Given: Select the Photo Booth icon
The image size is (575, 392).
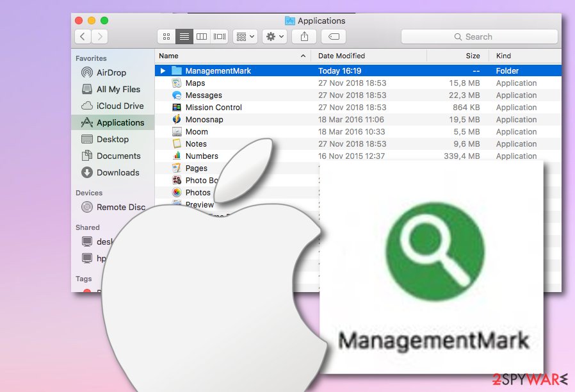Looking at the screenshot, I should click(177, 180).
